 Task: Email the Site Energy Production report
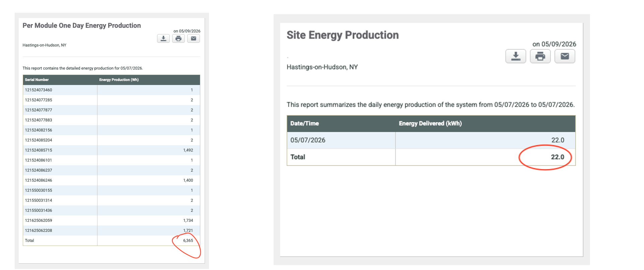[x=565, y=56]
